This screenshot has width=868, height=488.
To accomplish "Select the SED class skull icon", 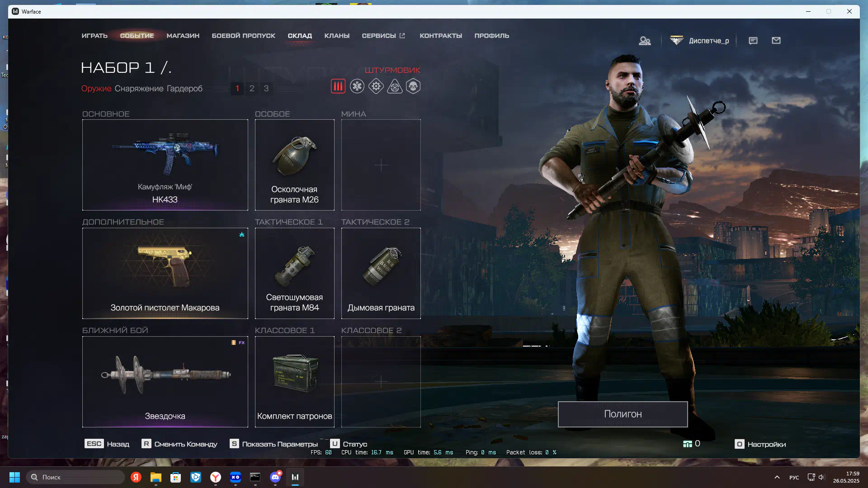I will coord(413,86).
